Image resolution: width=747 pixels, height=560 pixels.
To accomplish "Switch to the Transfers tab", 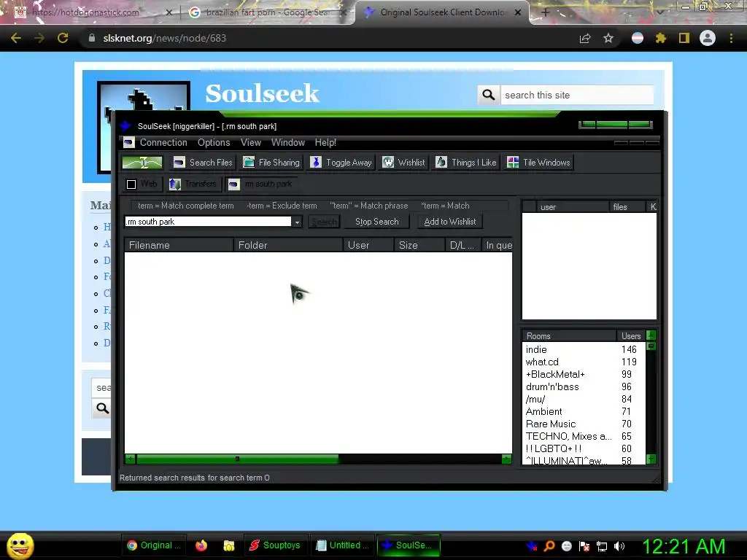I will 193,184.
